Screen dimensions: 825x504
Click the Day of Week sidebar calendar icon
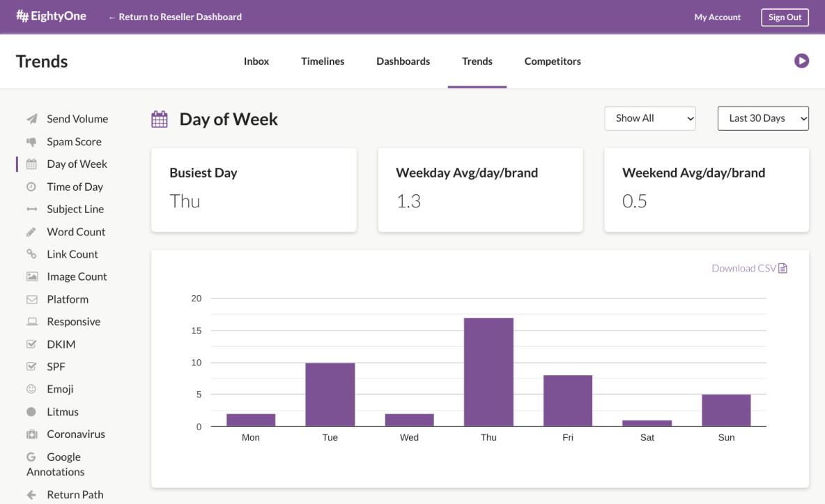coord(31,164)
